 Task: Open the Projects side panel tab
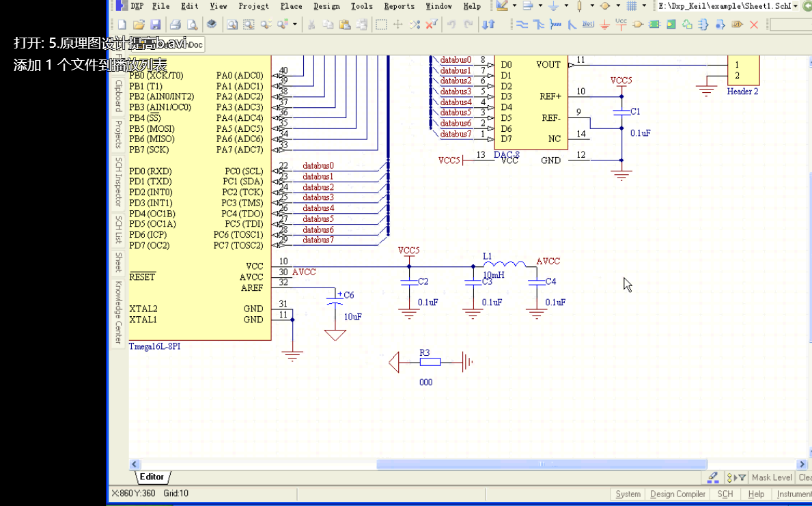[x=119, y=134]
